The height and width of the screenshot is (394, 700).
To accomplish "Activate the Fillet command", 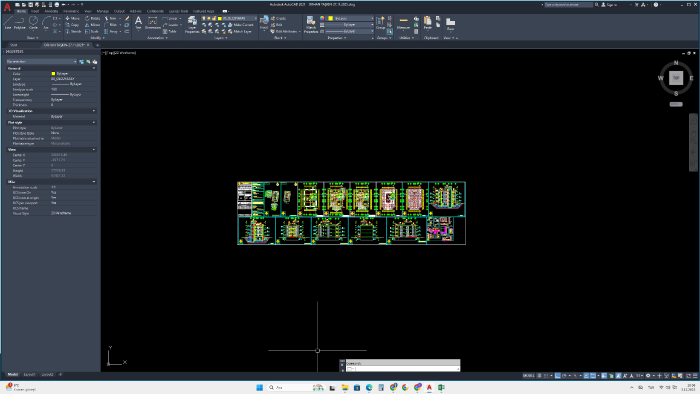I will (x=111, y=25).
